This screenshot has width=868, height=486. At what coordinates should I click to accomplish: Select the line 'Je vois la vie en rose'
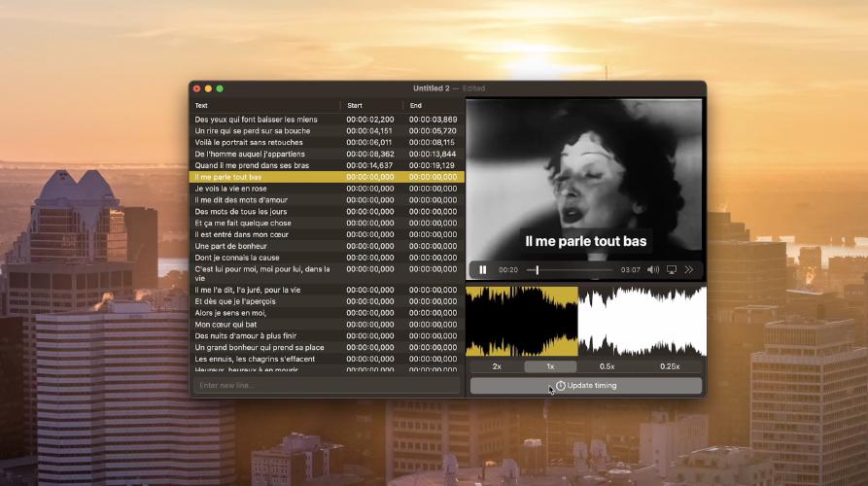(262, 189)
